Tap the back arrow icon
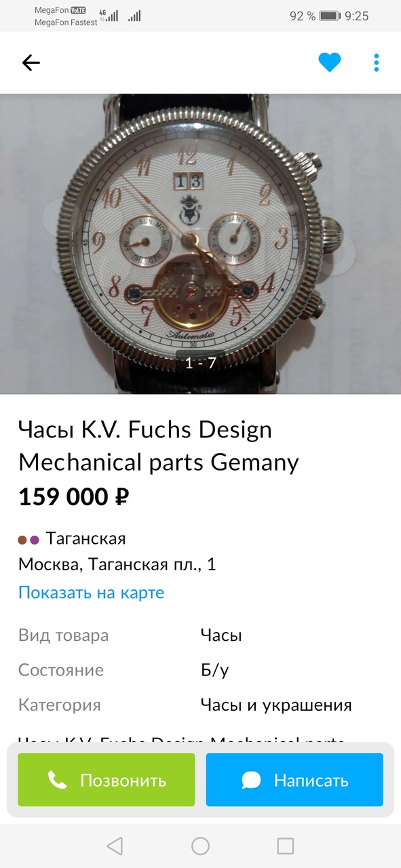 [x=31, y=63]
